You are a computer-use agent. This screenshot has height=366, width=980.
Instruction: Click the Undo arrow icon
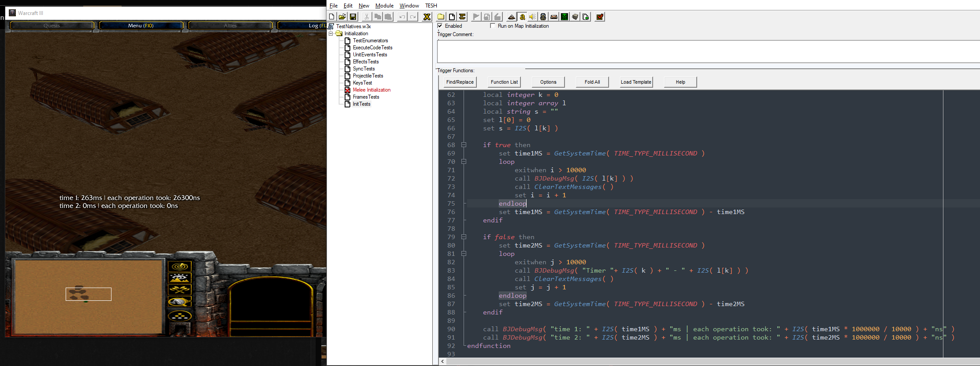tap(402, 17)
